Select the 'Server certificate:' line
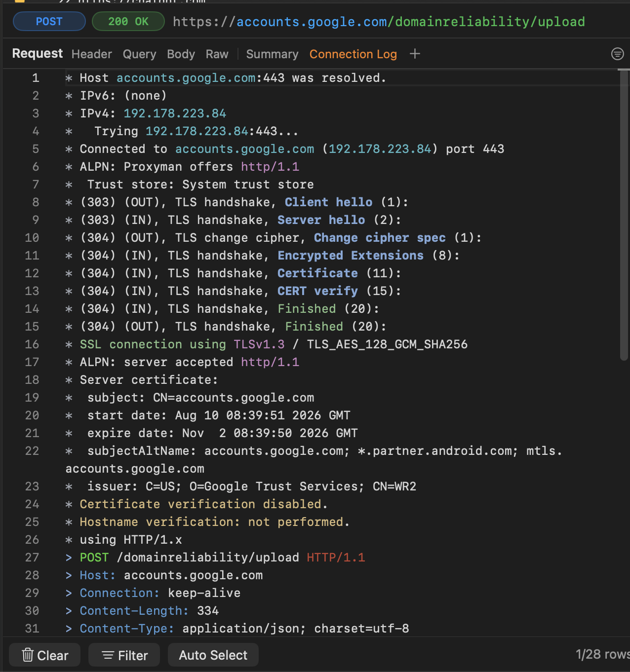Image resolution: width=630 pixels, height=672 pixels. 142,380
